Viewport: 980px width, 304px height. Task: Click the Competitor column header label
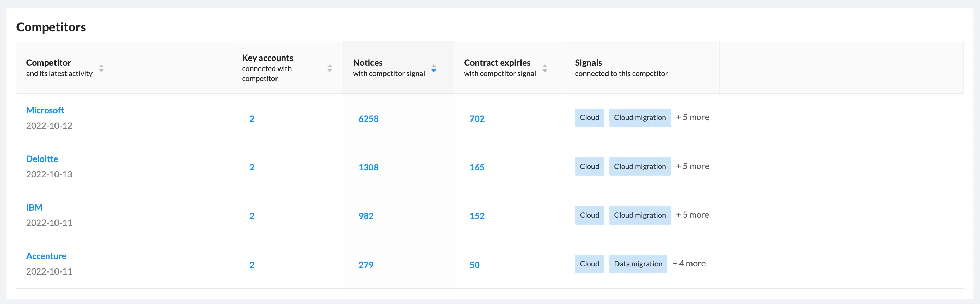[48, 63]
